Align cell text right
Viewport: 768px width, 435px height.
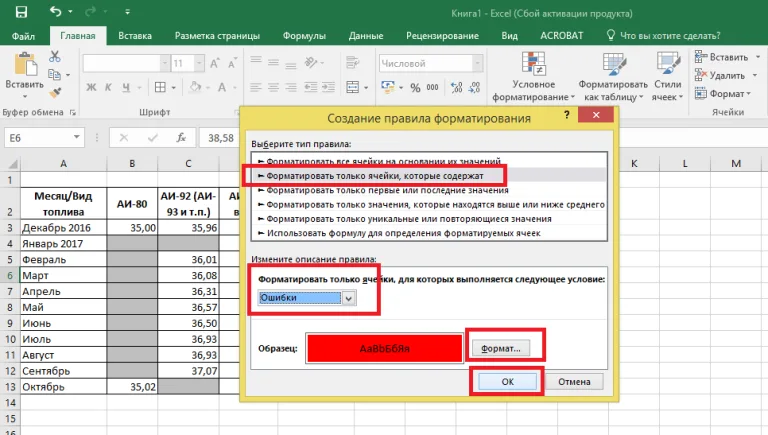[x=291, y=87]
